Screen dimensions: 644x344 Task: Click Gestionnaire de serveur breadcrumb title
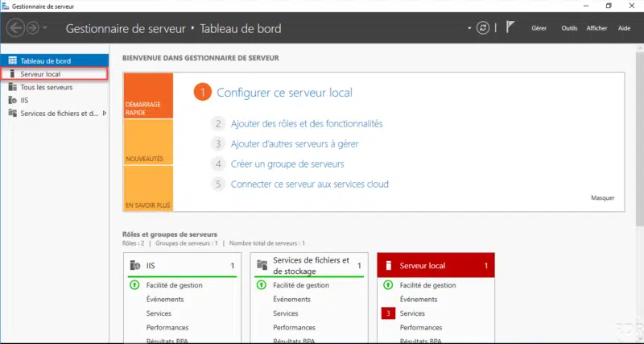[x=126, y=29]
